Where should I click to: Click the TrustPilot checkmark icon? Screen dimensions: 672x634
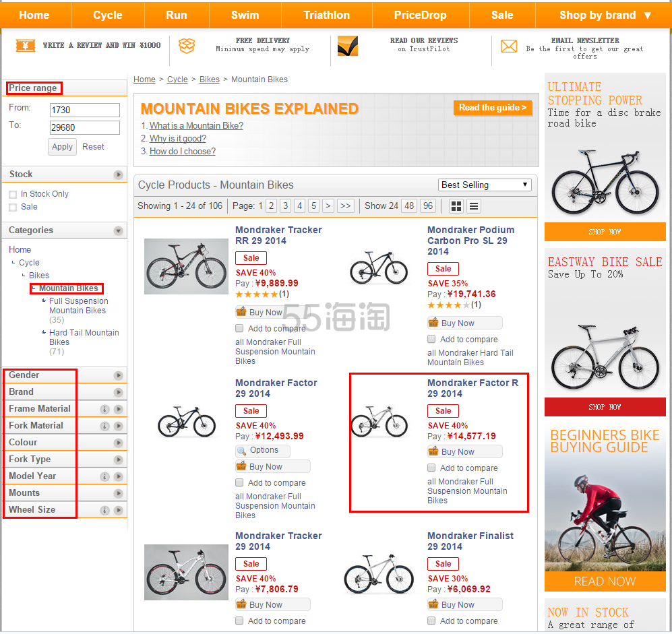(348, 46)
